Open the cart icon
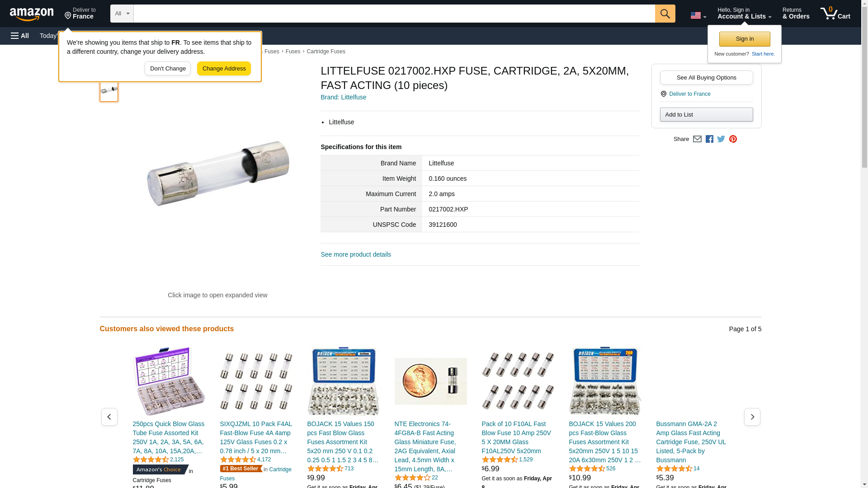 (x=835, y=14)
